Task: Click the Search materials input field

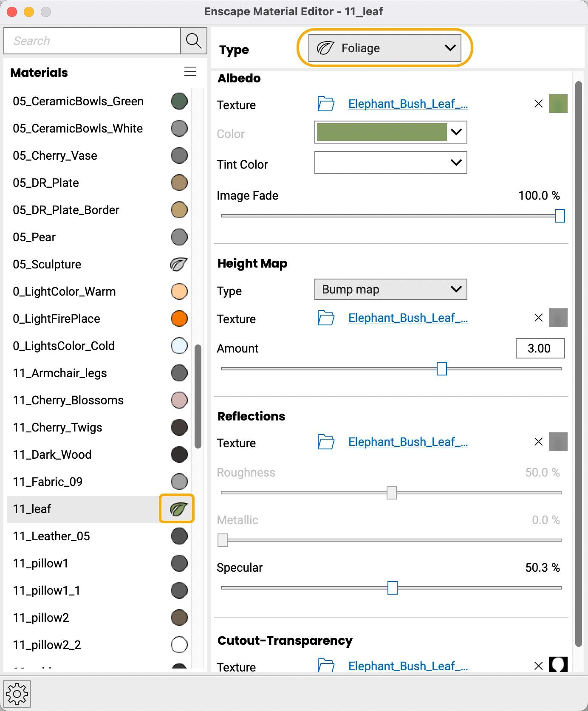Action: tap(92, 41)
